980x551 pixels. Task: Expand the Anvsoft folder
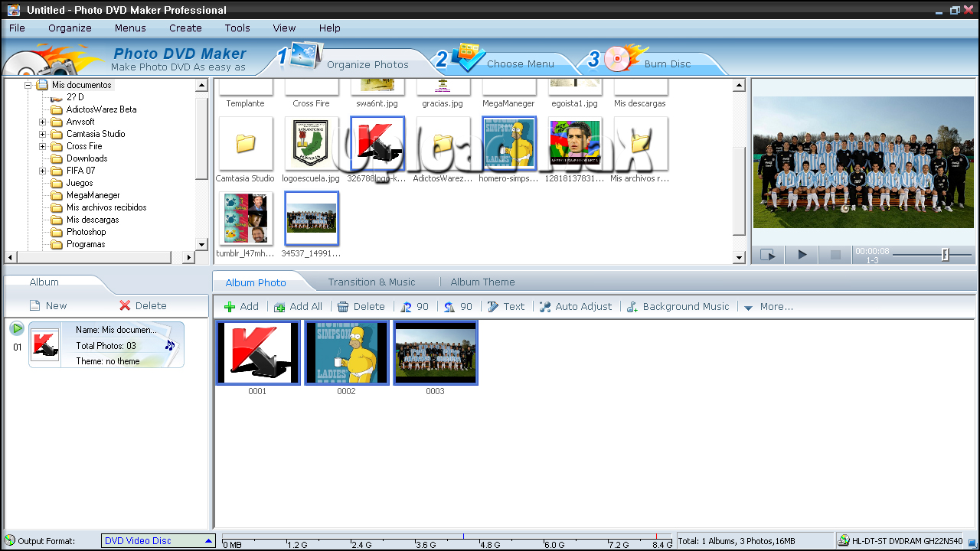click(43, 122)
